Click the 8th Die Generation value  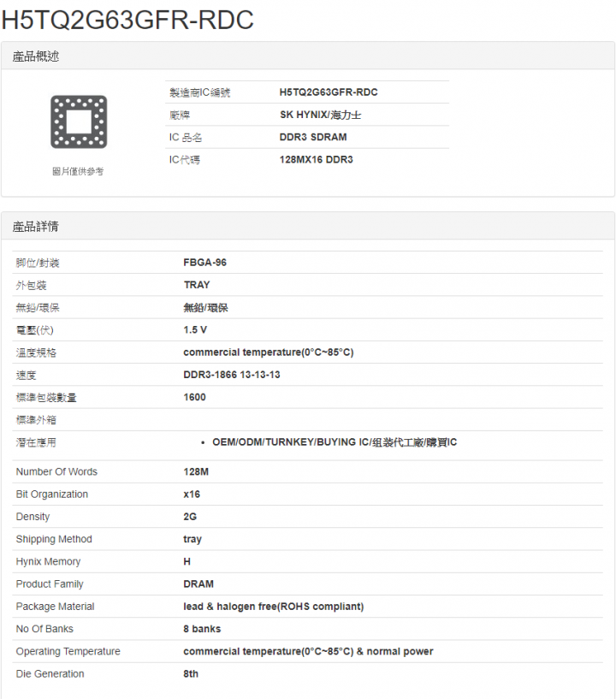(x=191, y=674)
